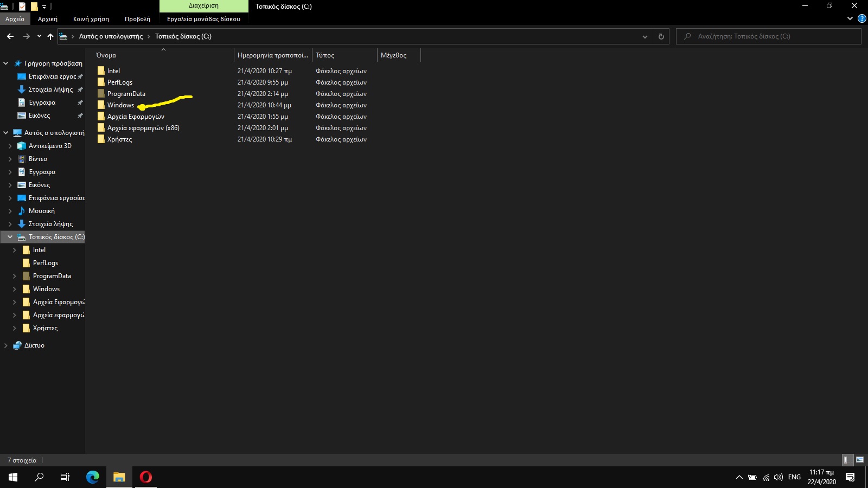
Task: Collapse Τοπικός δίσκος (C:) in the navigation tree
Action: [x=10, y=237]
